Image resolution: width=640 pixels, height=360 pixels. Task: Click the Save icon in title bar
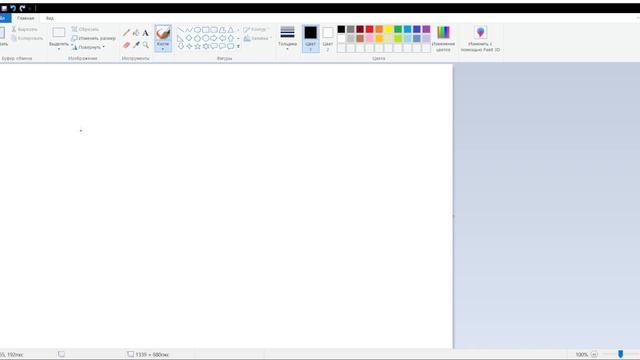tap(4, 8)
